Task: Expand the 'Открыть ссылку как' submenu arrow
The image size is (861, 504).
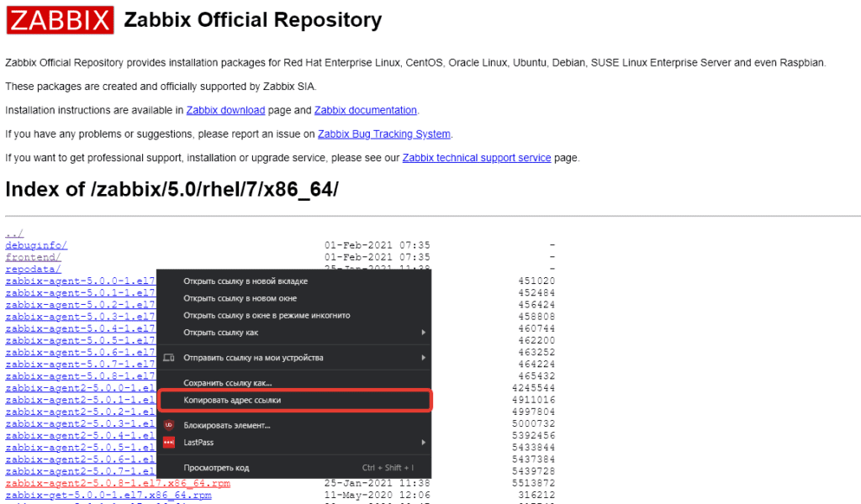Action: point(423,333)
